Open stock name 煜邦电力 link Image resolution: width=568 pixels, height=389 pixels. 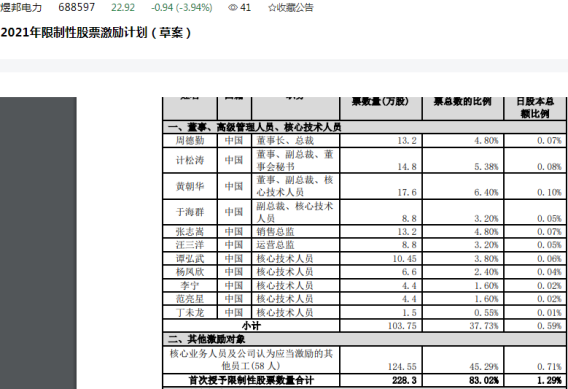coord(21,8)
